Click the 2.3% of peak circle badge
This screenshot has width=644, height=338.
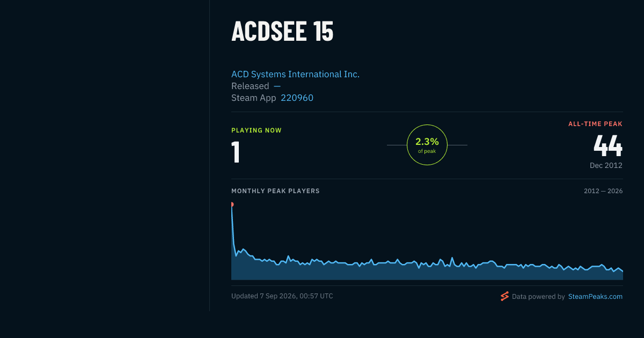point(427,145)
